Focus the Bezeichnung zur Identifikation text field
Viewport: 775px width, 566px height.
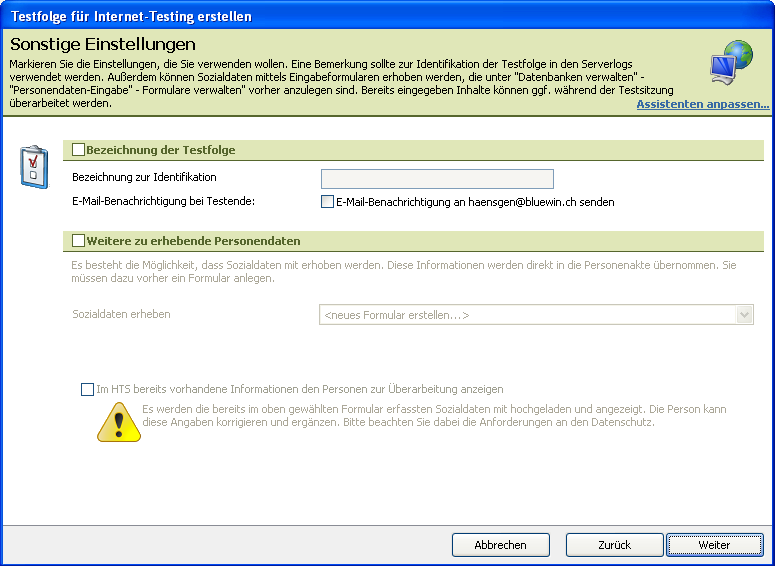point(437,179)
